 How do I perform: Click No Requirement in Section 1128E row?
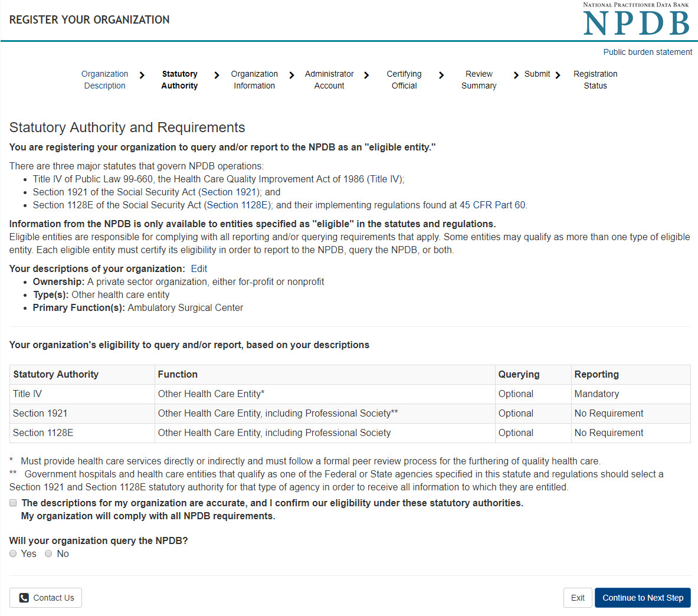pyautogui.click(x=631, y=432)
